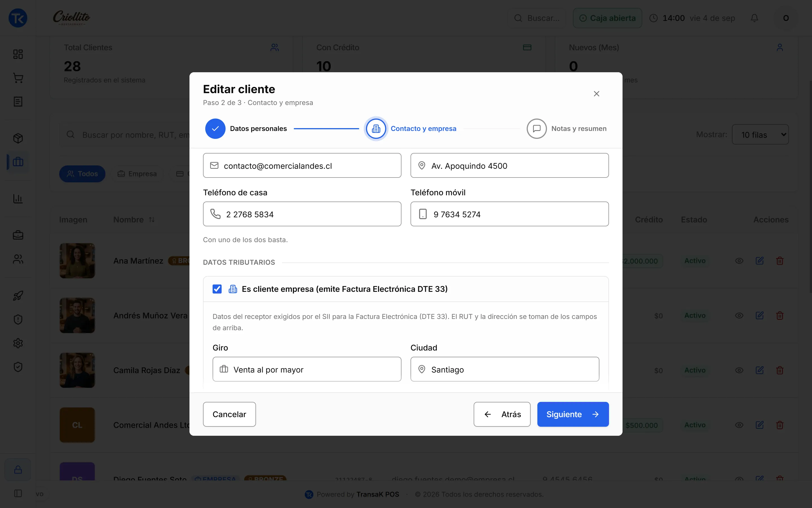The width and height of the screenshot is (812, 508).
Task: Click the Teléfono de casa field
Action: (x=302, y=214)
